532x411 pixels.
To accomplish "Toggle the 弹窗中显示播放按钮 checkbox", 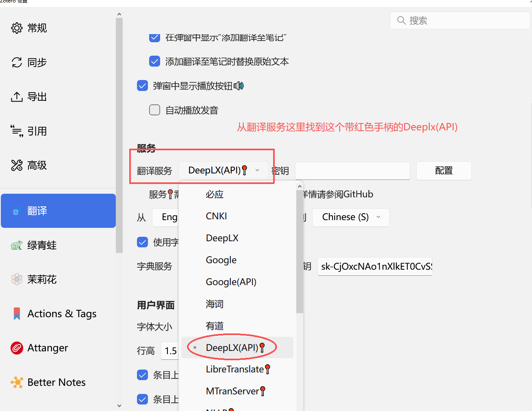I will click(142, 86).
